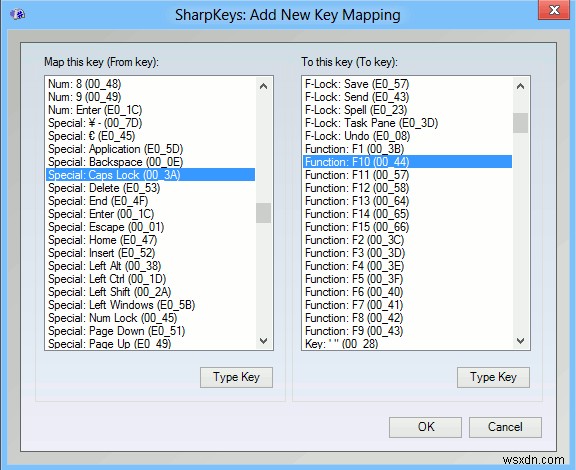Select 'Function: F8 (00_42)' entry
Viewport: 576px width, 470px height.
point(407,318)
